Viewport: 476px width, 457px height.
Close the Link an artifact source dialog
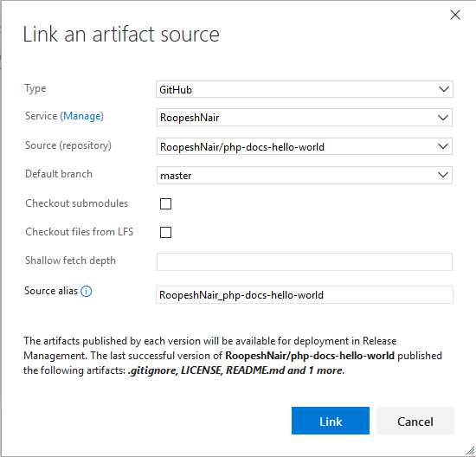(x=455, y=15)
